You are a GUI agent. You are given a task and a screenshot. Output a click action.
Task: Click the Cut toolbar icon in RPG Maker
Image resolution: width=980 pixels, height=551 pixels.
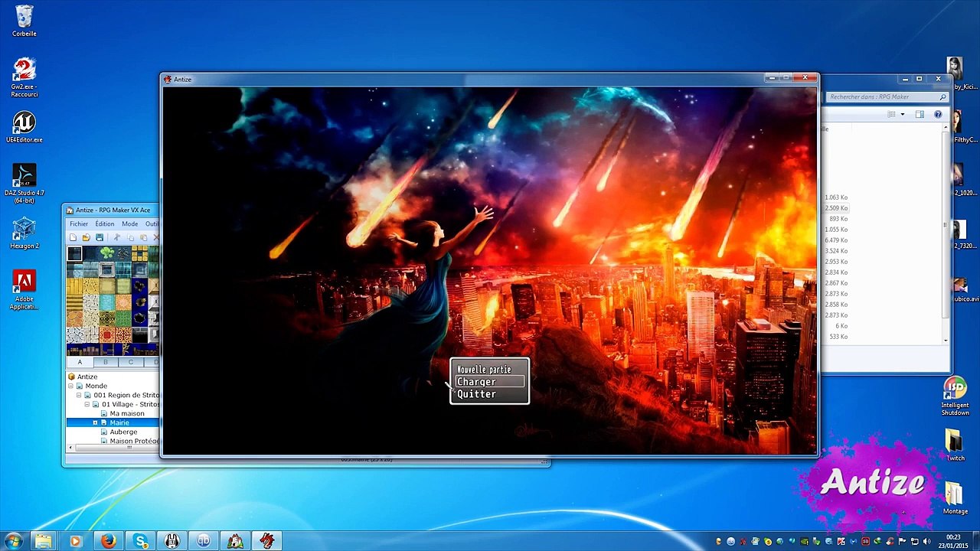[x=117, y=238]
